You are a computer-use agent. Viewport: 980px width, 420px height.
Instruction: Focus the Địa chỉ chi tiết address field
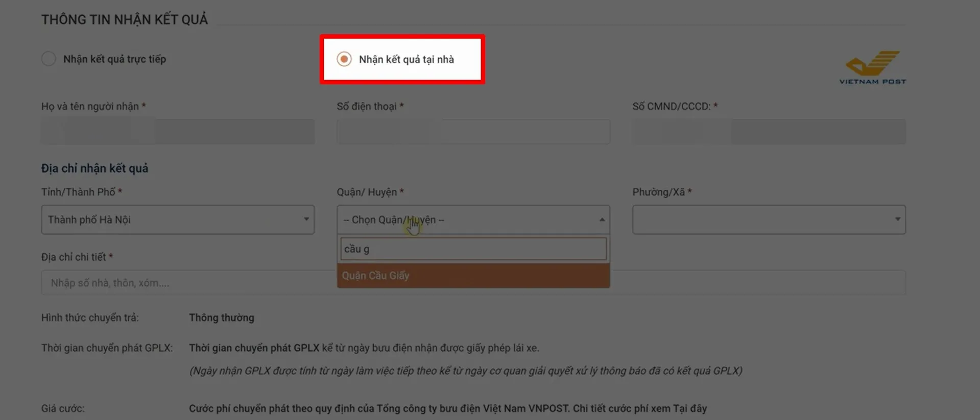tap(184, 283)
